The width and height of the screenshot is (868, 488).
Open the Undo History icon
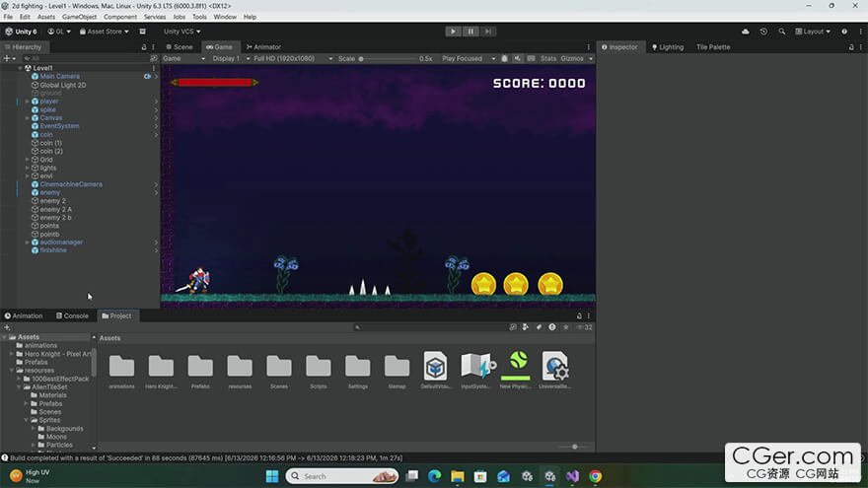[763, 32]
